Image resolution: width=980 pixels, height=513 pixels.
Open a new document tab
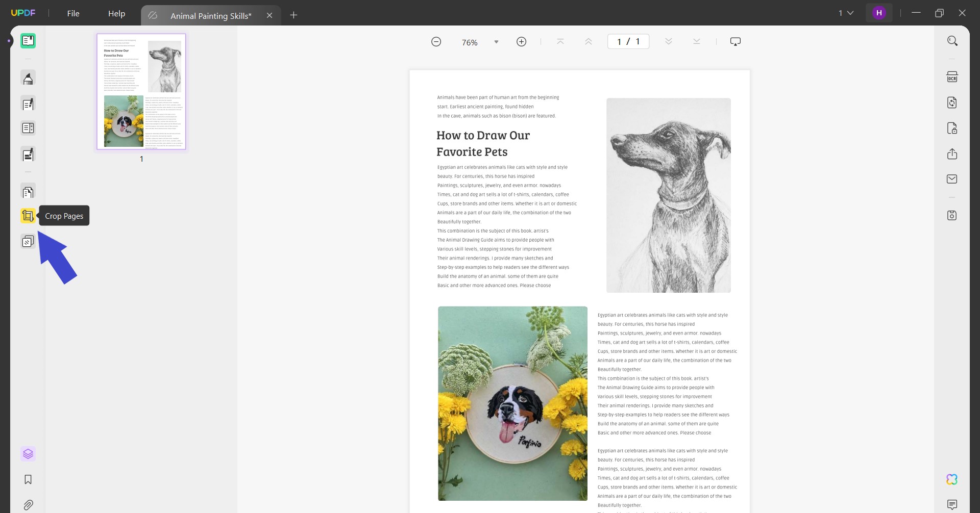(x=293, y=15)
